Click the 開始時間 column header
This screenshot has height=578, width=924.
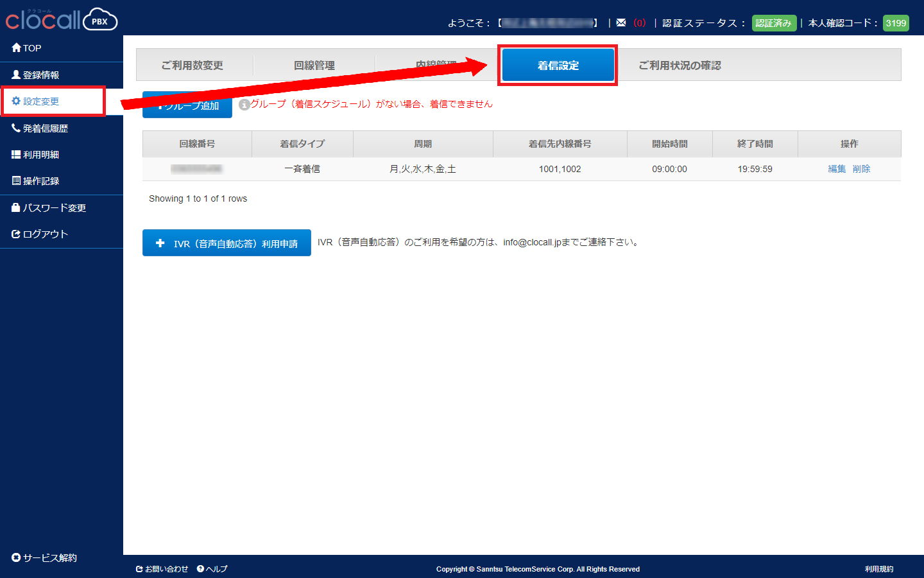[x=670, y=144]
